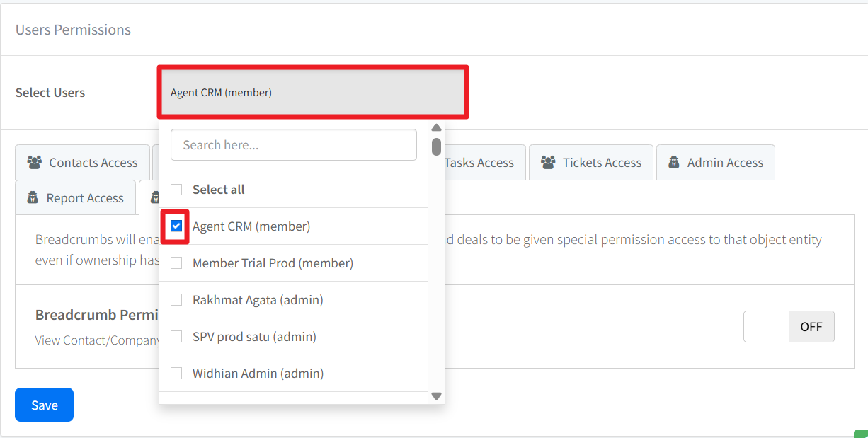Click the group icon on Tickets Access tab
The image size is (868, 438).
pos(548,163)
